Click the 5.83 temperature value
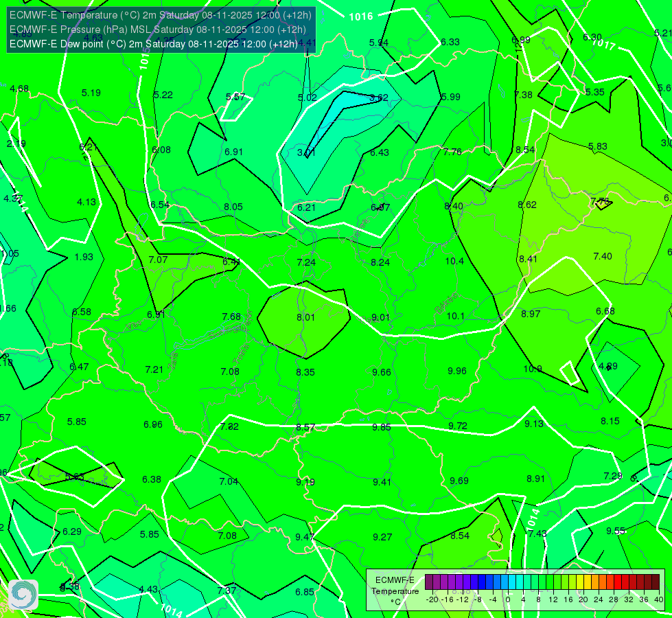The image size is (672, 618). click(x=597, y=146)
